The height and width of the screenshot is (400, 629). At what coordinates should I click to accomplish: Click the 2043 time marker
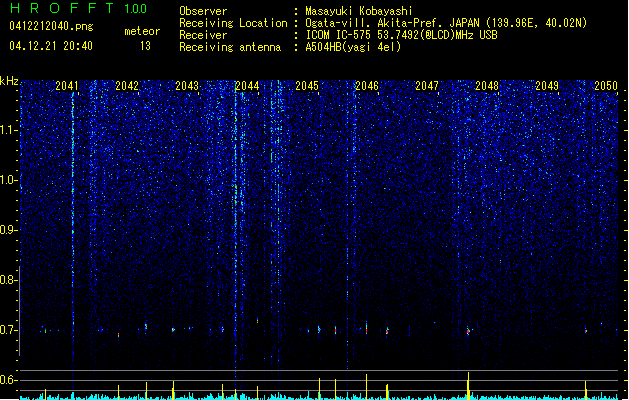click(x=187, y=86)
